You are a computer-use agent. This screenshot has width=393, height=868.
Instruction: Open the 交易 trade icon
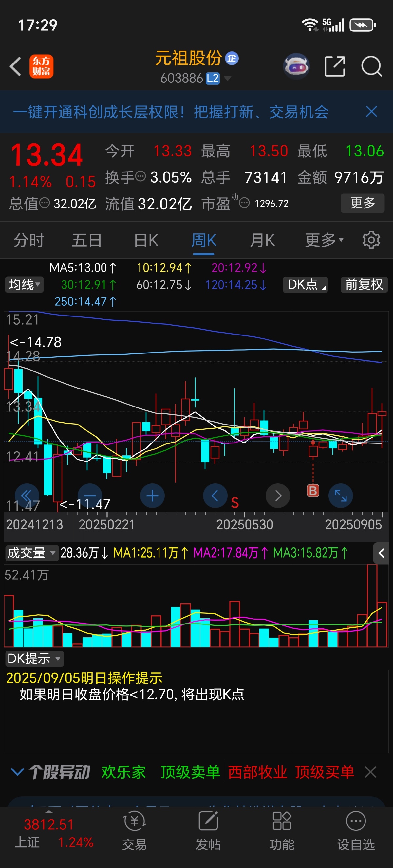point(135,831)
